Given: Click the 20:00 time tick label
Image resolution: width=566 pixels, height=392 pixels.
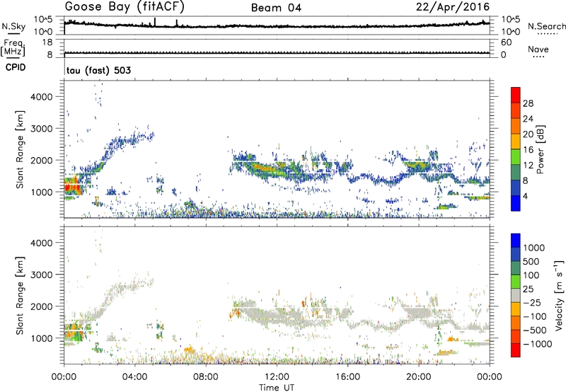Looking at the screenshot, I should click(418, 377).
